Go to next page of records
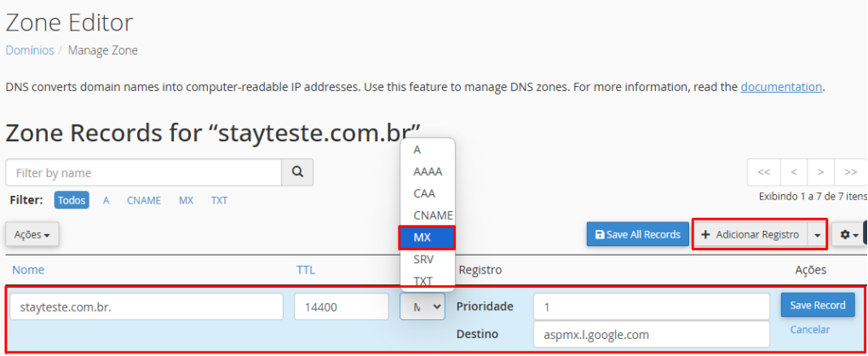The height and width of the screenshot is (356, 868). tap(820, 172)
